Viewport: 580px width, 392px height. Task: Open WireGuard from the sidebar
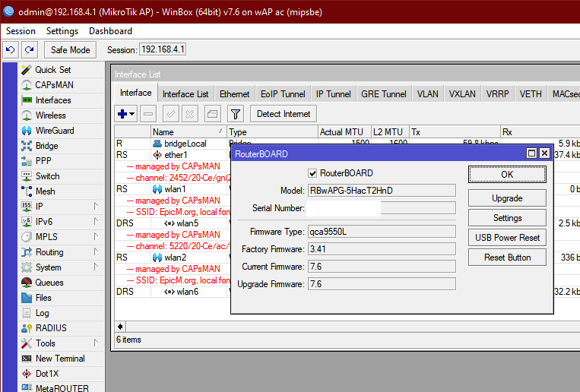coord(55,131)
